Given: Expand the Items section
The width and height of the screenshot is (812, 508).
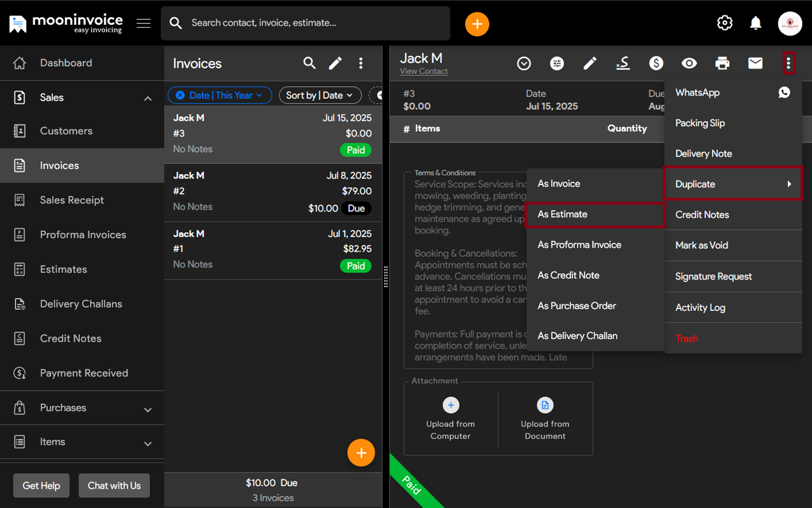Looking at the screenshot, I should (x=148, y=444).
